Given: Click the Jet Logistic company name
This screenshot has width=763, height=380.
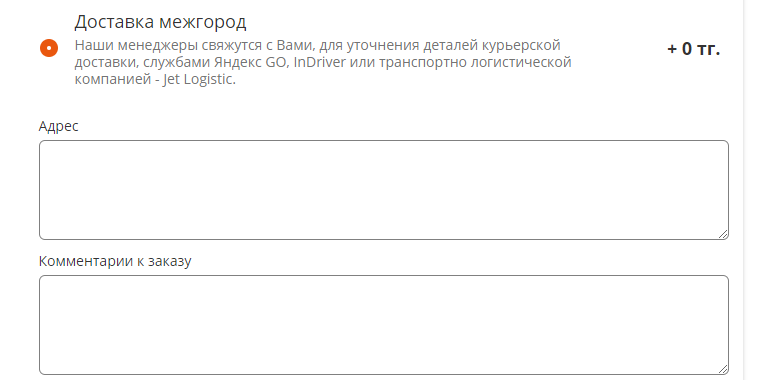Looking at the screenshot, I should tap(199, 79).
